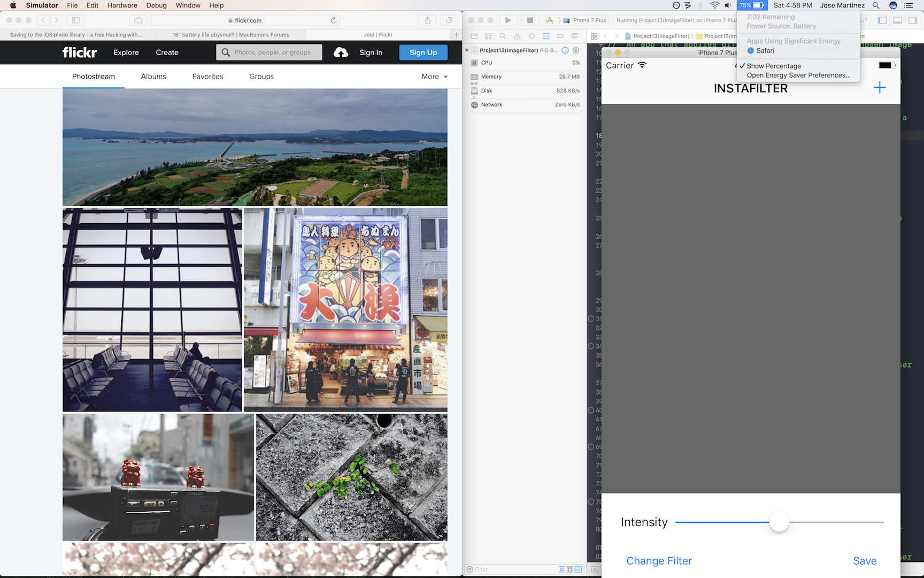Click the Safari share icon

(427, 20)
